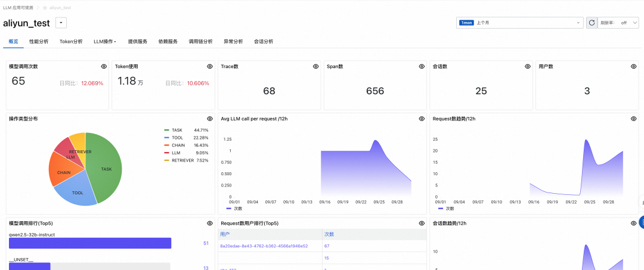Toggle 次数 legend under Avg LLM call chart
644x270 pixels.
[234, 209]
